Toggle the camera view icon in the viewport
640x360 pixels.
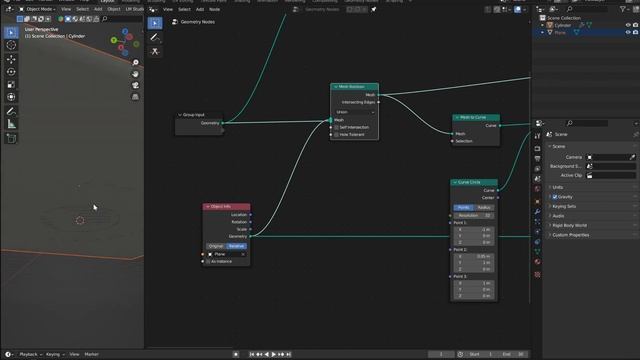pos(136,85)
